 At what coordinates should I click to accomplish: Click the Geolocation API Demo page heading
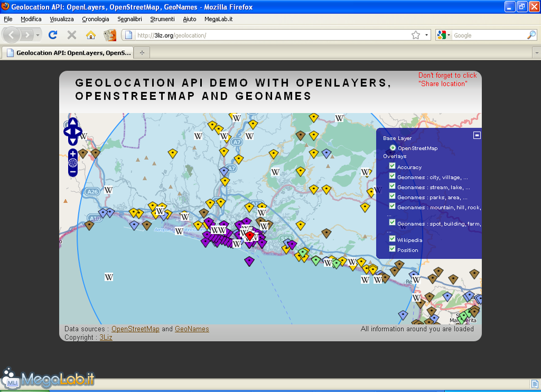coord(233,89)
